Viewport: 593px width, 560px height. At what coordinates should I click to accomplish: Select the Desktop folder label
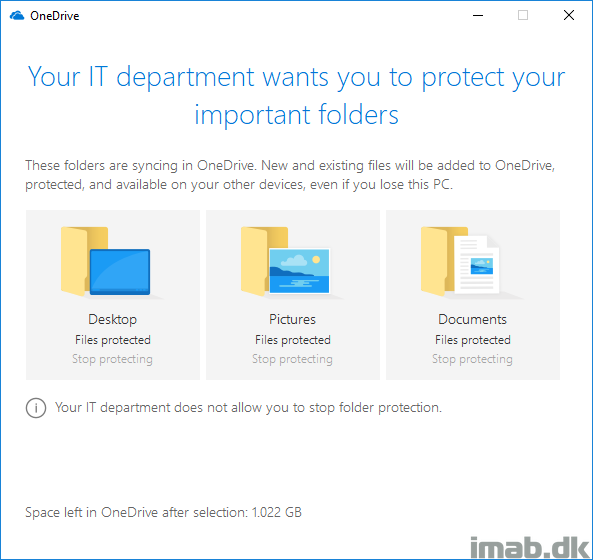(113, 320)
